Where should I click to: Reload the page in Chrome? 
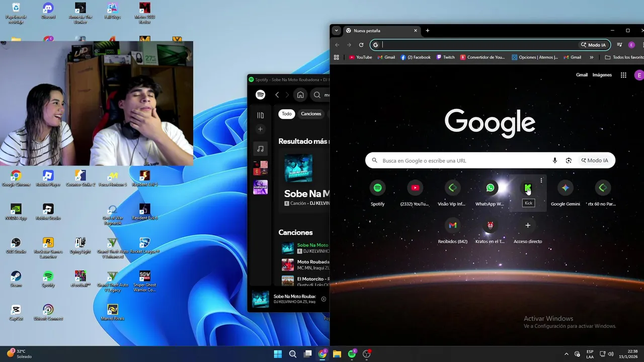[361, 45]
